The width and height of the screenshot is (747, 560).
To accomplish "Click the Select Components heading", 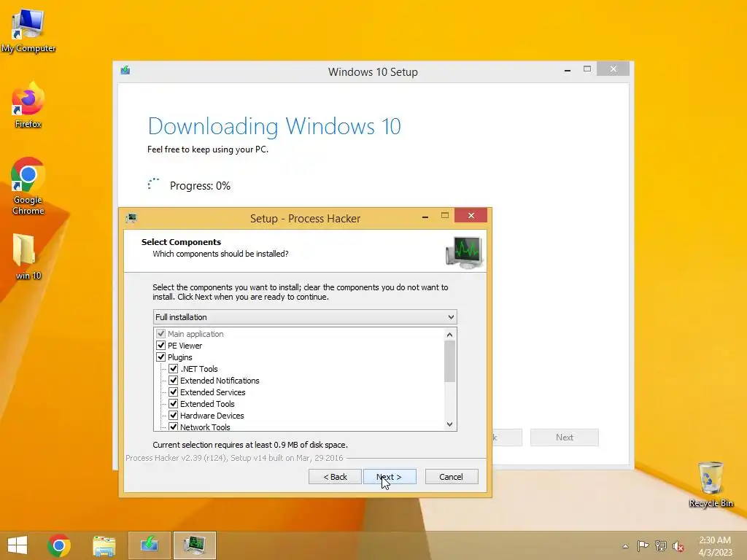I will click(181, 242).
